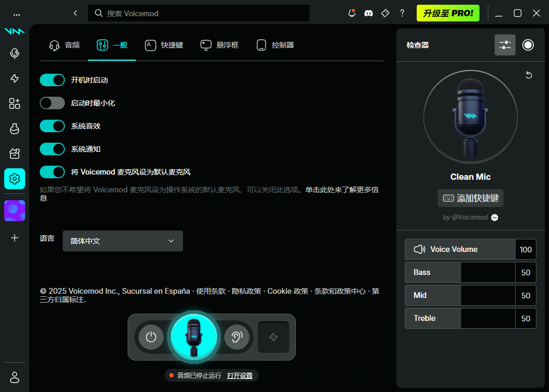The height and width of the screenshot is (392, 549).
Task: Open the Soundboard lightning sidebar icon
Action: (x=14, y=78)
